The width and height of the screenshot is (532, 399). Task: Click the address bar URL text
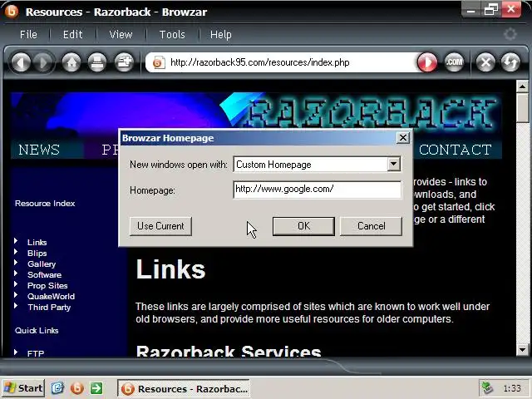[260, 62]
